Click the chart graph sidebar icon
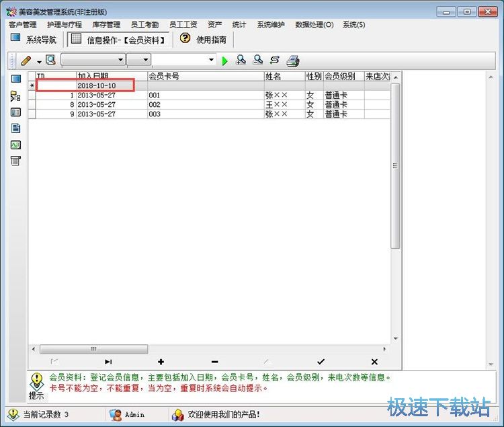Viewport: 504px width, 427px height. tap(15, 145)
